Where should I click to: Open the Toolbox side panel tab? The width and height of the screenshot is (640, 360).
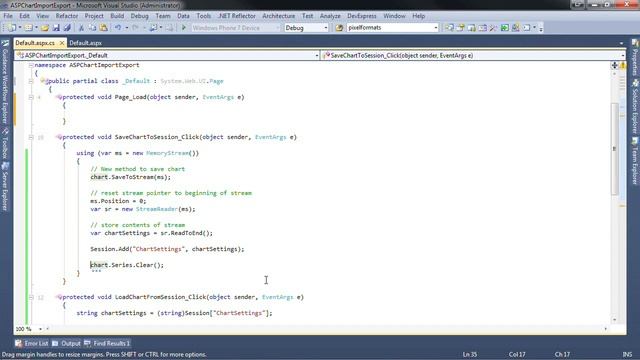5,144
